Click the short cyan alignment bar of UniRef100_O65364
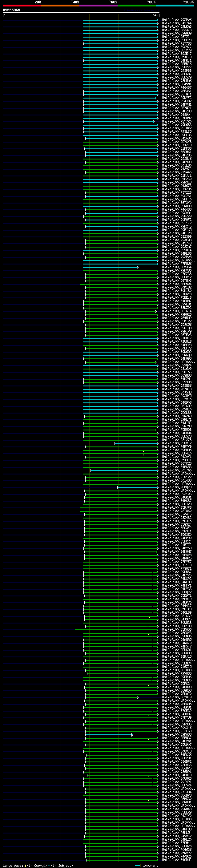197x868 pixels. tap(111, 267)
